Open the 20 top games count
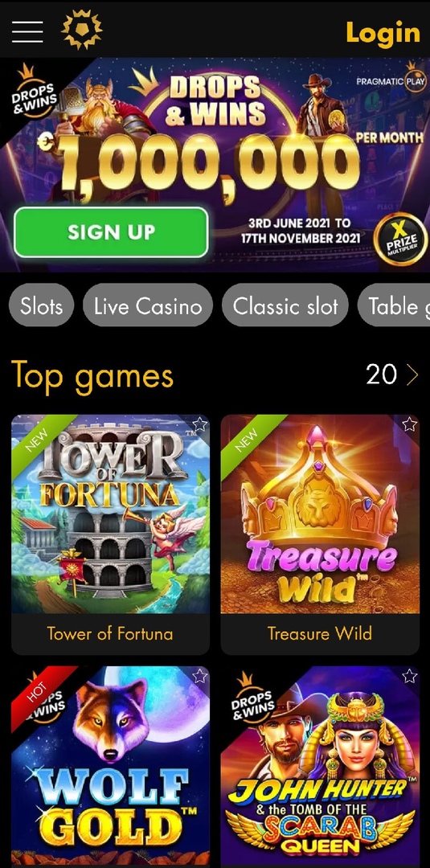This screenshot has width=430, height=868. (x=382, y=375)
